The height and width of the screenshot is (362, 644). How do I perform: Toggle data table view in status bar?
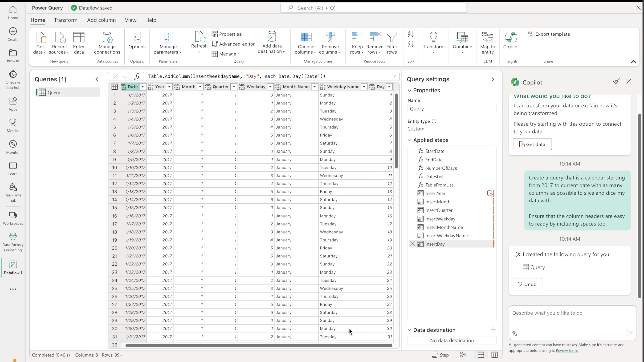pos(481,355)
